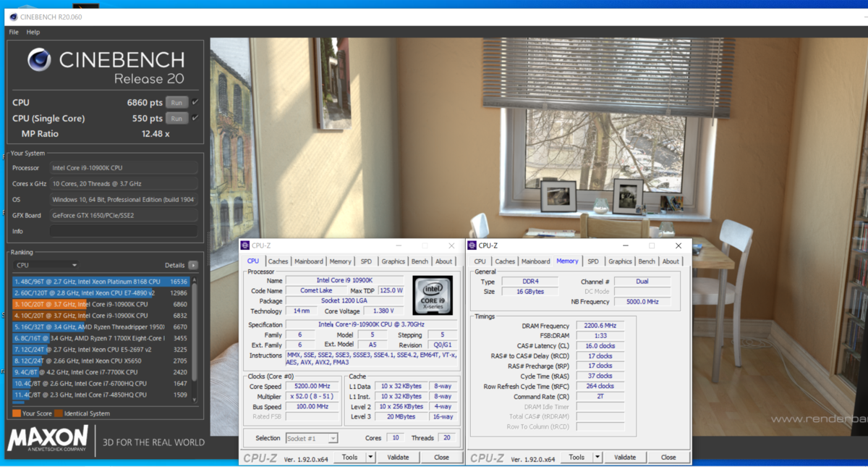Click Validate in the right CPU-Z window

(626, 457)
